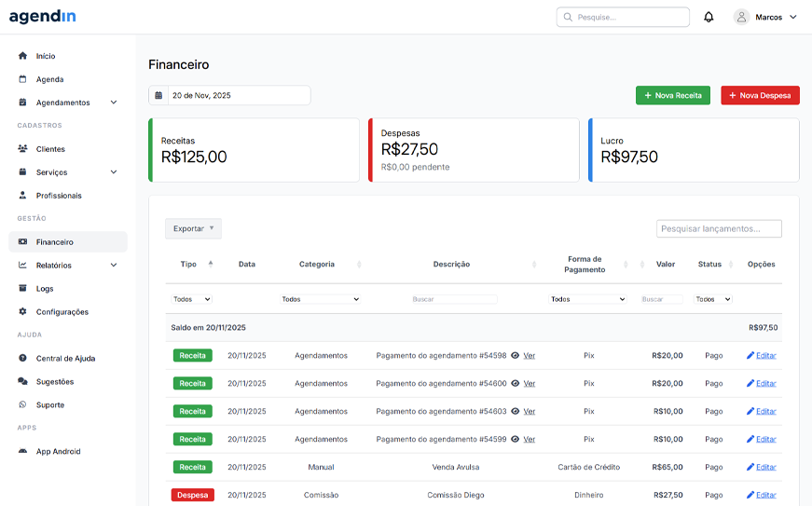The height and width of the screenshot is (506, 812).
Task: Open the notifications bell
Action: 709,17
